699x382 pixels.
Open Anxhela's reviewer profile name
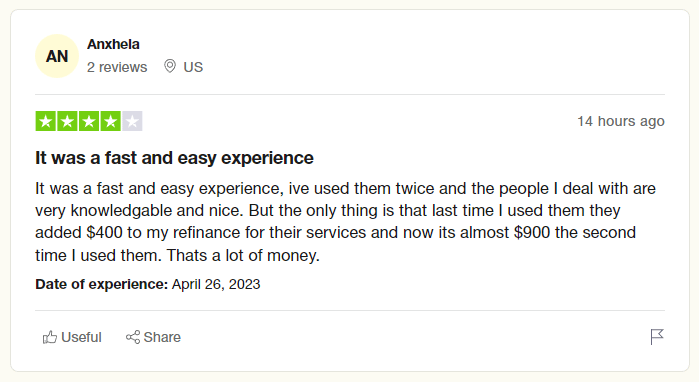(113, 44)
